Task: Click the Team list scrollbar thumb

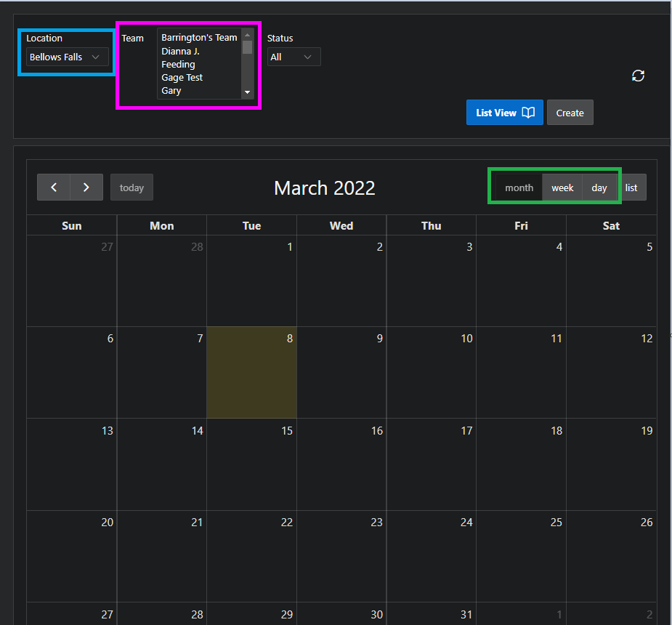Action: (x=247, y=47)
